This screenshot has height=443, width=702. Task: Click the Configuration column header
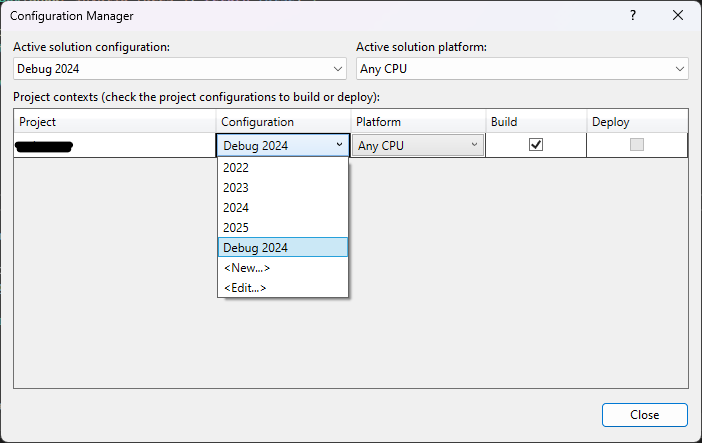click(283, 121)
